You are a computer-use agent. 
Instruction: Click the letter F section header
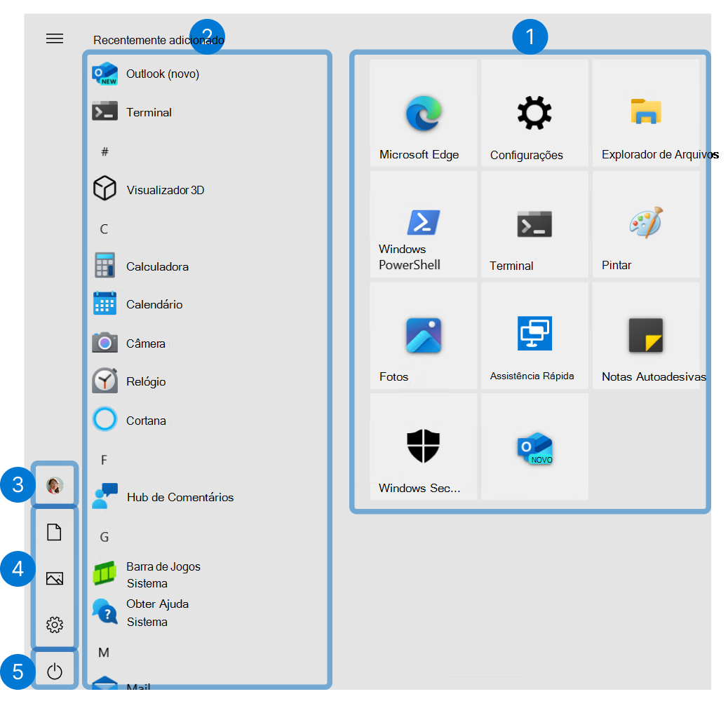104,460
